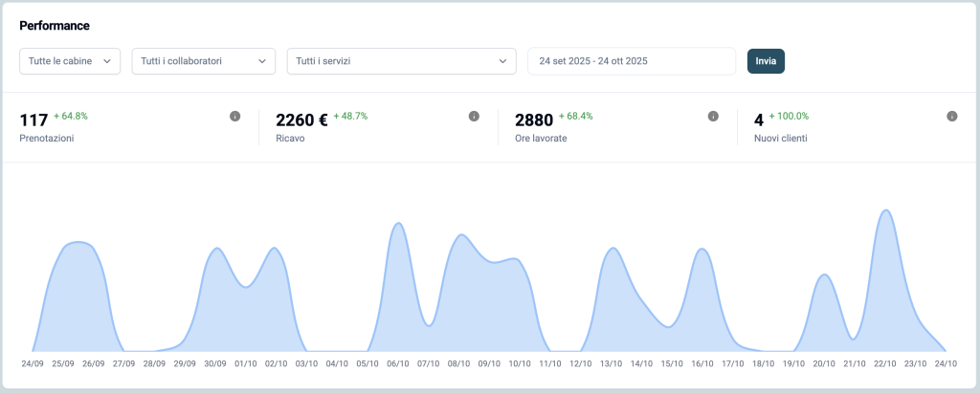980x393 pixels.
Task: Click the Performance heading
Action: (55, 25)
